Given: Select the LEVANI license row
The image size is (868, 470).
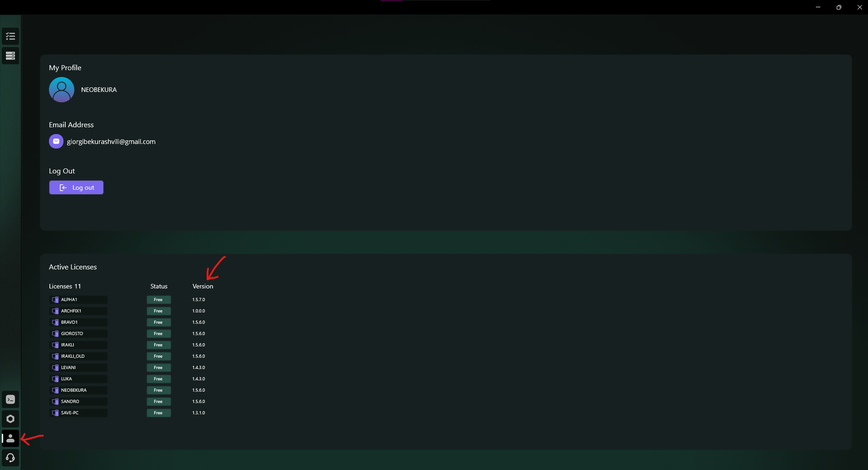Looking at the screenshot, I should 78,367.
